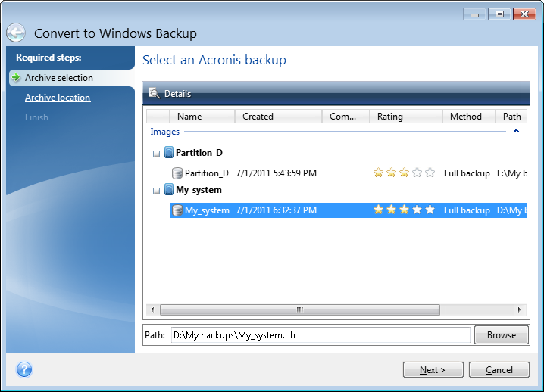Click the bold Partition_D group label
The width and height of the screenshot is (544, 392).
click(199, 153)
